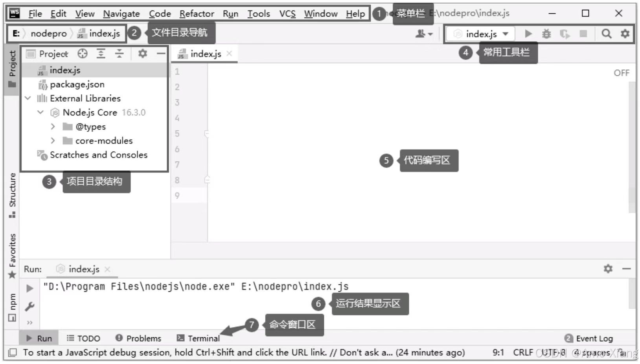Image resolution: width=640 pixels, height=364 pixels.
Task: Open the Terminal tool window tab
Action: tap(198, 338)
